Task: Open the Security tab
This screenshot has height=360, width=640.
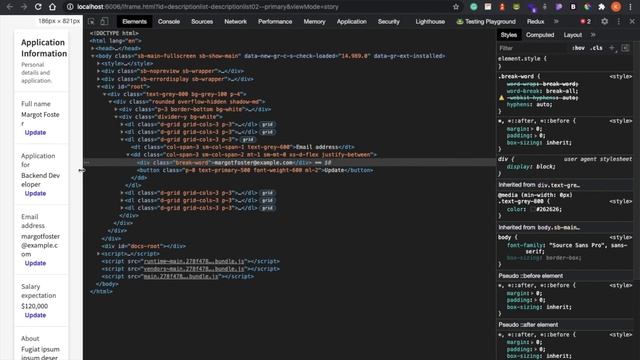Action: pos(389,21)
